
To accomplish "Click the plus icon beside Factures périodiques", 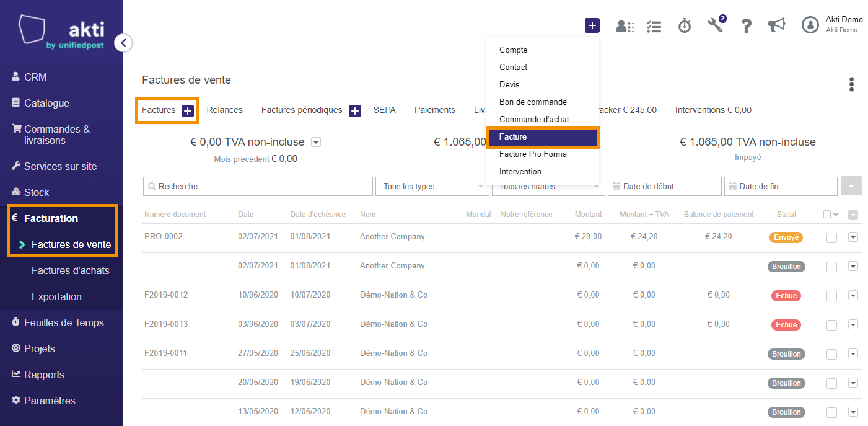I will (355, 111).
